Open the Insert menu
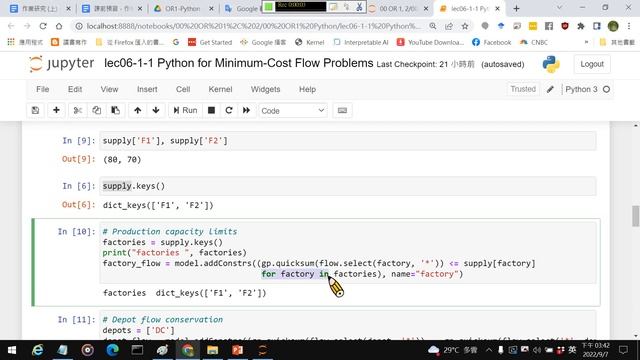 147,89
